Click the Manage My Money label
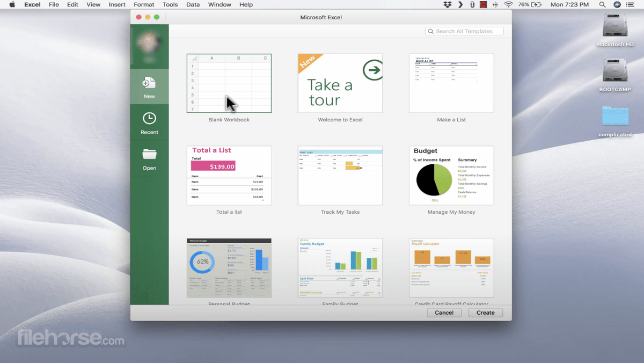This screenshot has height=363, width=644. click(451, 212)
